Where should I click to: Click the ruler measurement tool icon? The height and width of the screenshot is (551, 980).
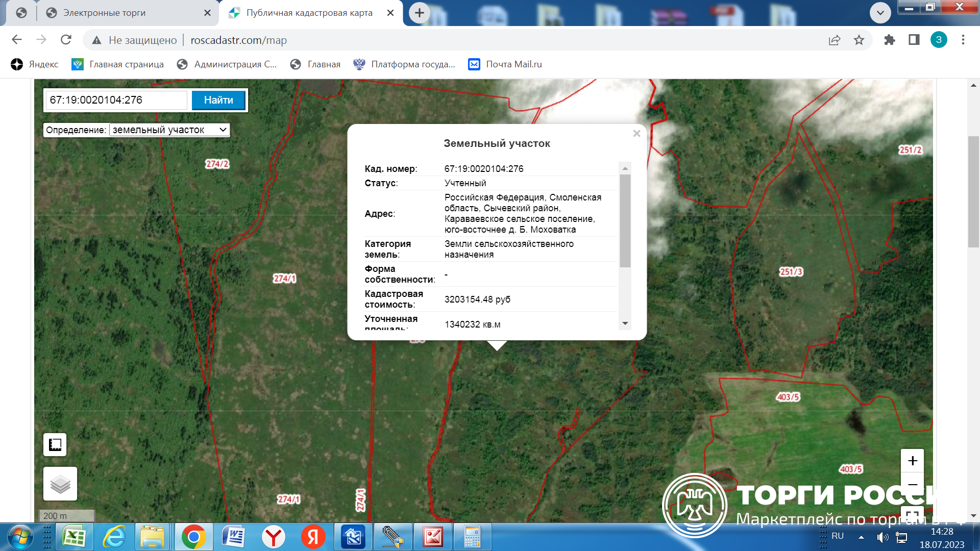(x=55, y=444)
